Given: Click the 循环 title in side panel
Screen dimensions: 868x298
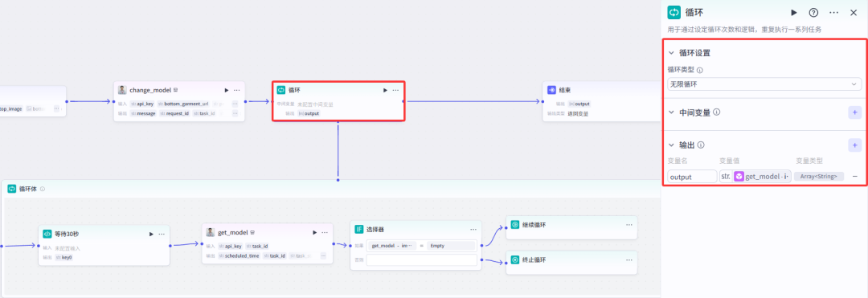Looking at the screenshot, I should click(694, 12).
